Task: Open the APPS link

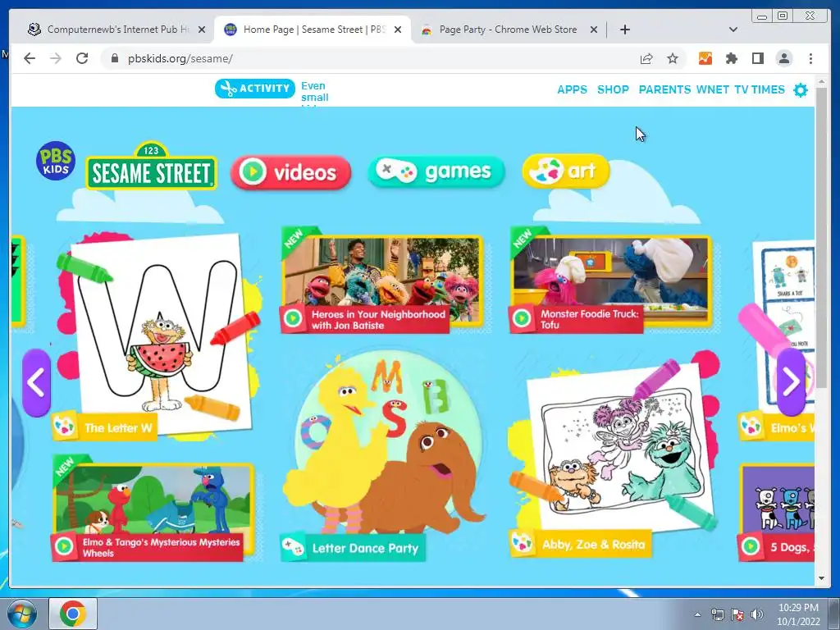Action: click(x=572, y=89)
